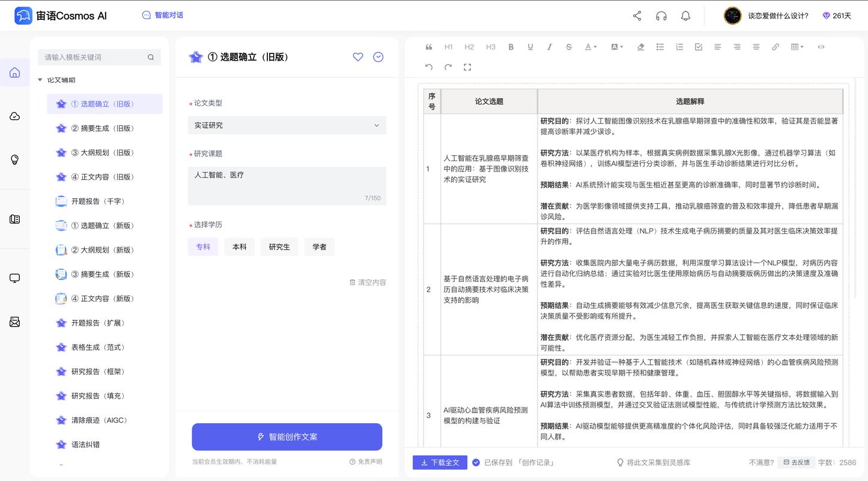
Task: Click the 宙语Cosmos AI logo
Action: point(61,16)
